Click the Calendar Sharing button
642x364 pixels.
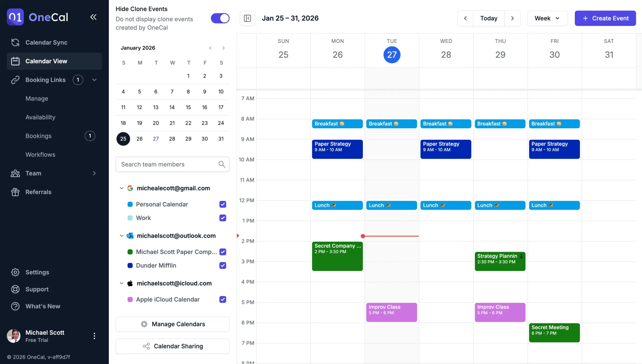(173, 346)
